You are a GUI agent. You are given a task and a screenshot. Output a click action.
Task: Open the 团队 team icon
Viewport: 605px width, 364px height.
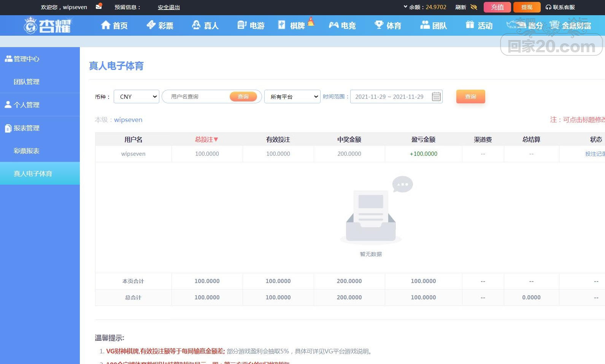[x=425, y=25]
